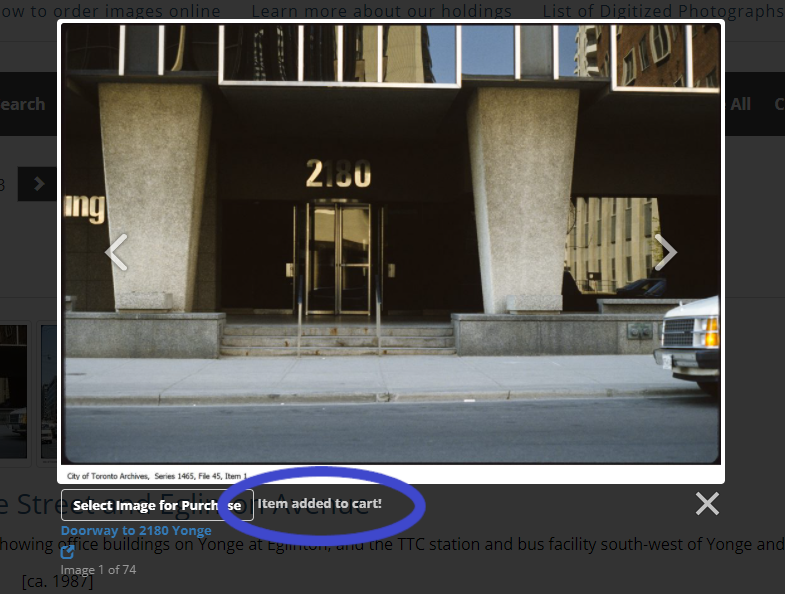785x594 pixels.
Task: Advance to the next image in lightbox
Action: 665,252
